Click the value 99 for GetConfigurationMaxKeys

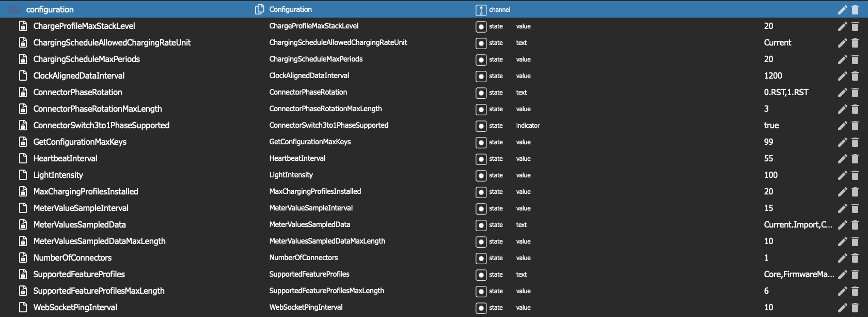(768, 142)
